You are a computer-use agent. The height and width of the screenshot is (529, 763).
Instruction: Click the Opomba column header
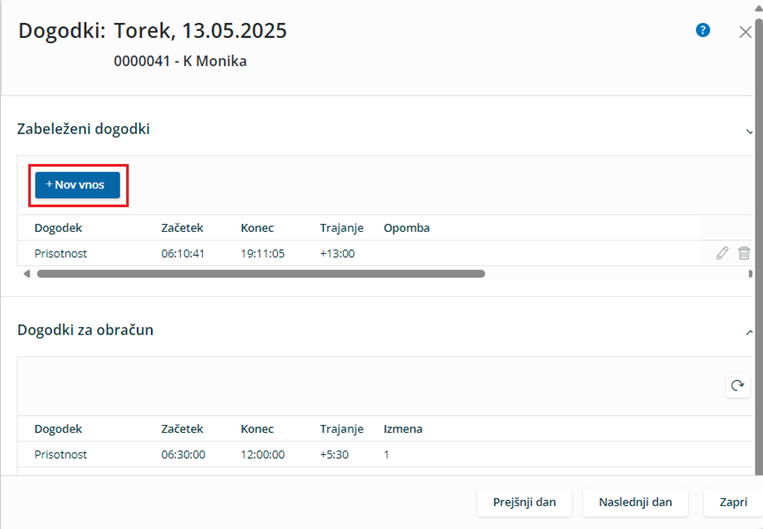click(406, 228)
